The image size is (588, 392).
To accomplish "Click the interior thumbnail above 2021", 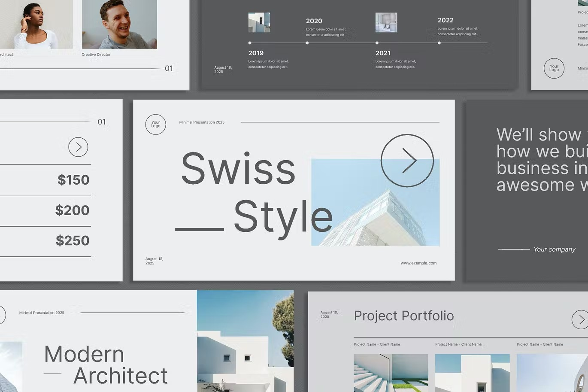I will pos(386,22).
